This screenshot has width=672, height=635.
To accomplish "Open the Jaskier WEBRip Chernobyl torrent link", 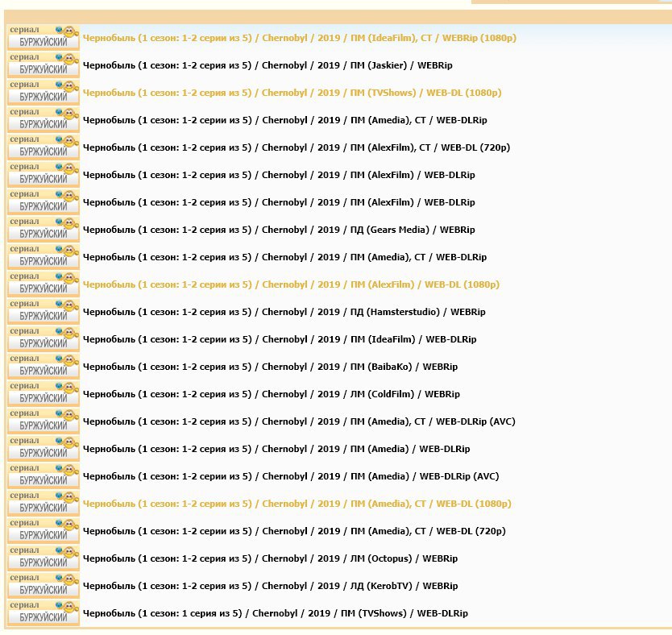I will 268,65.
